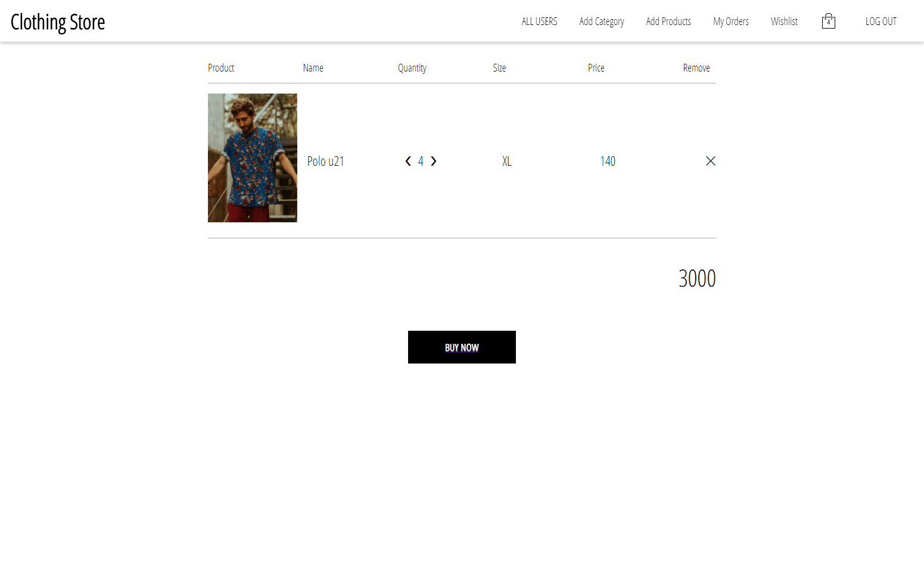Open the Add Products page
Image resolution: width=924 pixels, height=587 pixels.
tap(668, 21)
